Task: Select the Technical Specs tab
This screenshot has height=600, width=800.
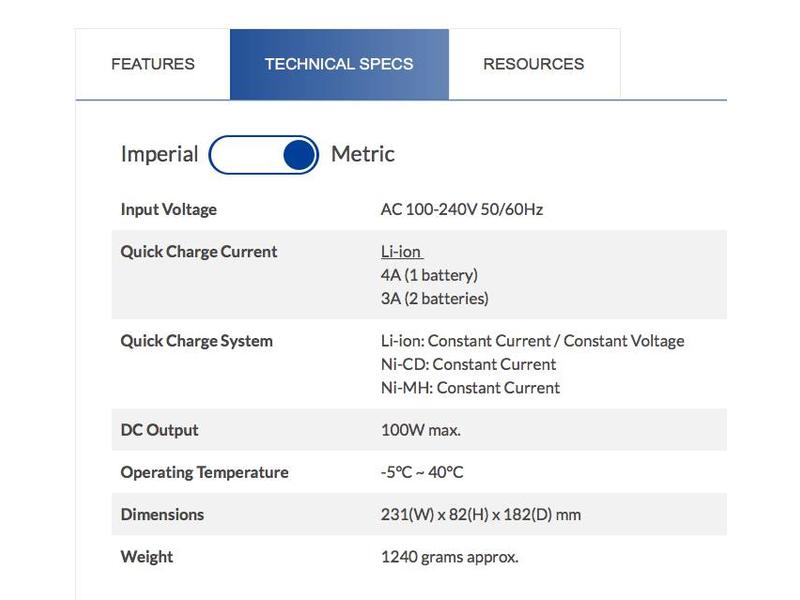Action: [339, 64]
